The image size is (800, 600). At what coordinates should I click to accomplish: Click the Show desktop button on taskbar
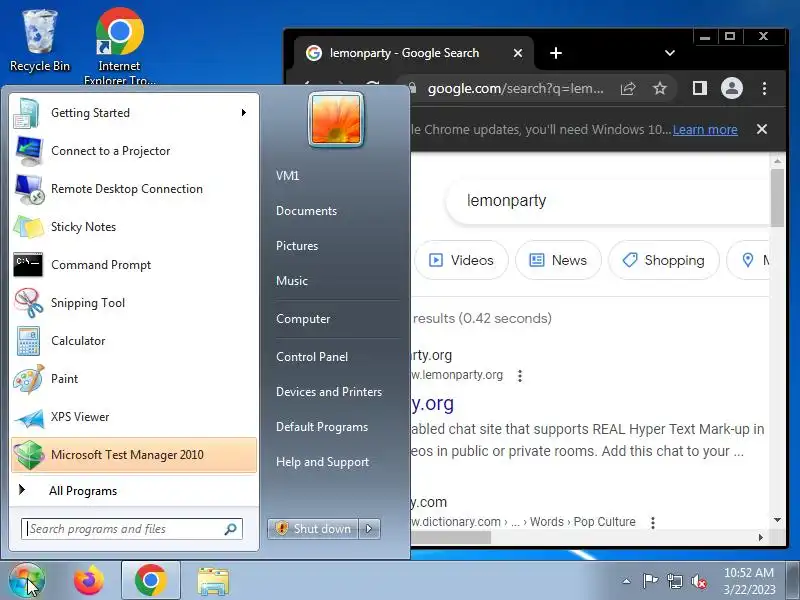coord(793,581)
